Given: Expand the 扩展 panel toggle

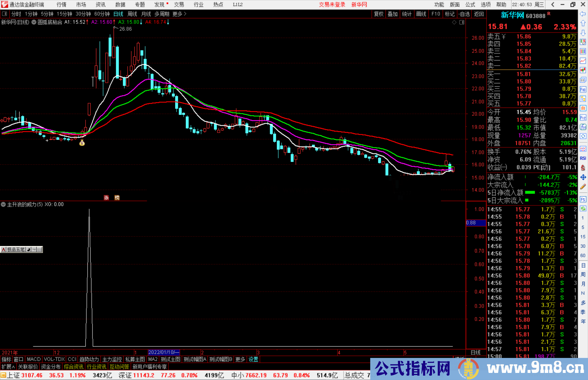Looking at the screenshot, I should [8, 367].
